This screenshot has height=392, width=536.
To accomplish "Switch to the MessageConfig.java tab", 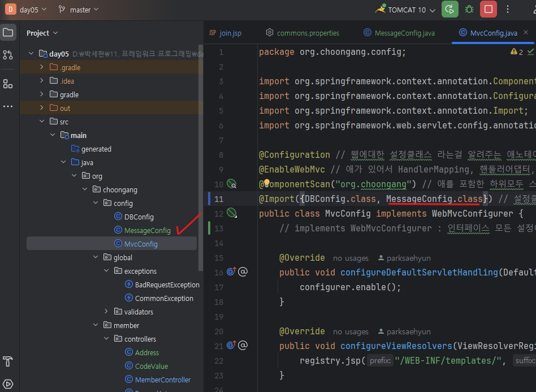I will click(x=399, y=33).
